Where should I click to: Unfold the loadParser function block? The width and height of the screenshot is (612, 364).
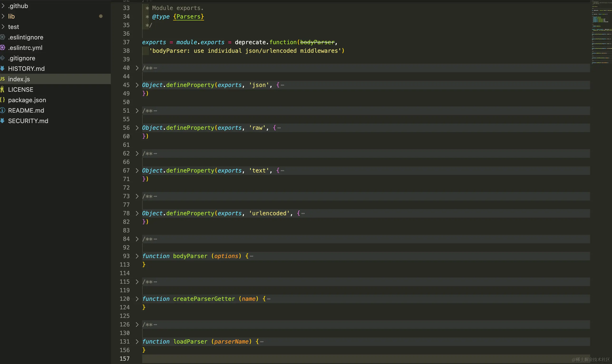click(x=137, y=341)
